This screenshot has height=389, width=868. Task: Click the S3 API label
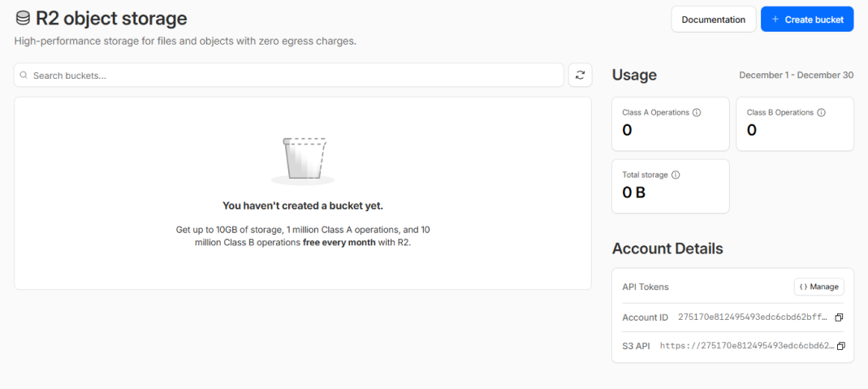click(x=636, y=346)
